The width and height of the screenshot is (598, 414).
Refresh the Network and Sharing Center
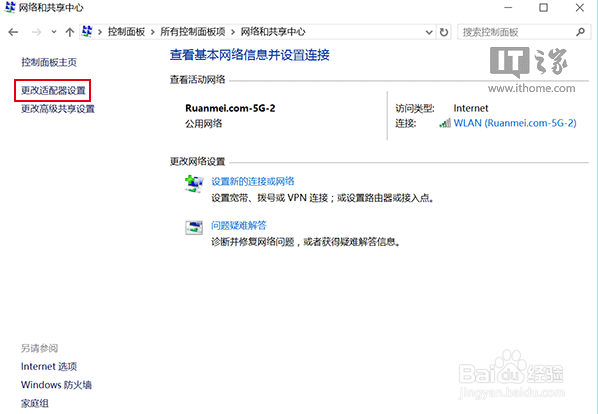point(444,32)
